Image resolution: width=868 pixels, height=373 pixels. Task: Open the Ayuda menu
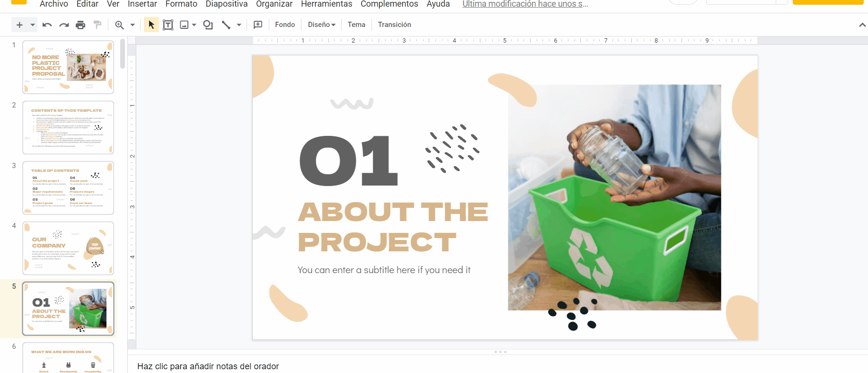click(x=438, y=4)
